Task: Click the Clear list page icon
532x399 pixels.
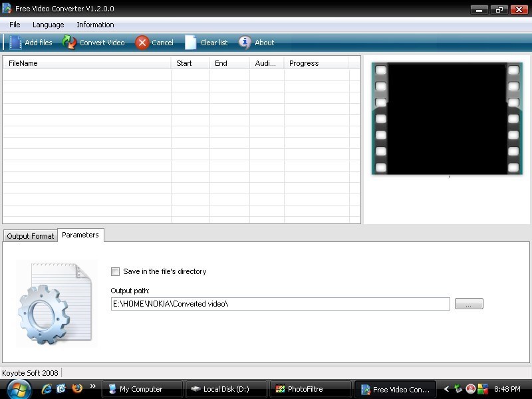Action: pyautogui.click(x=190, y=43)
